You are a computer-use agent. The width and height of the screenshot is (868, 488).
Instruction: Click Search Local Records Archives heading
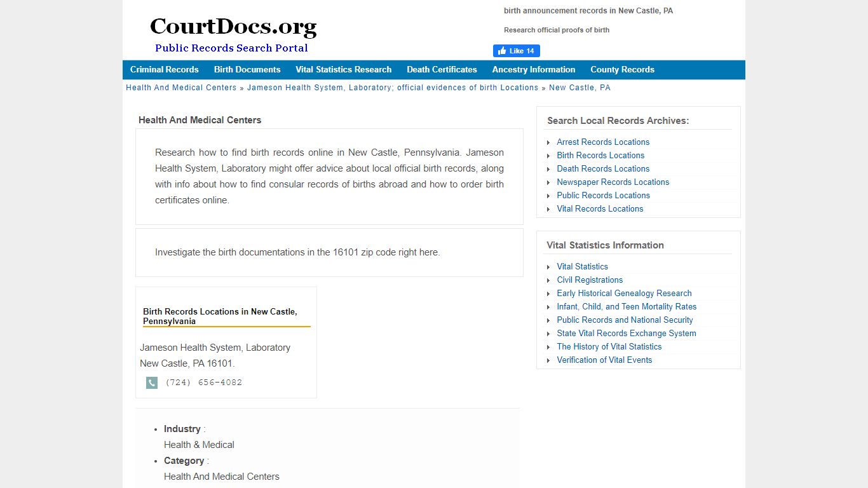click(x=618, y=121)
